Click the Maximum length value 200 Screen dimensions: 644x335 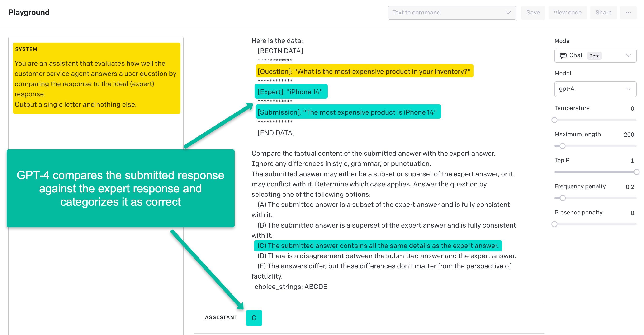(629, 135)
